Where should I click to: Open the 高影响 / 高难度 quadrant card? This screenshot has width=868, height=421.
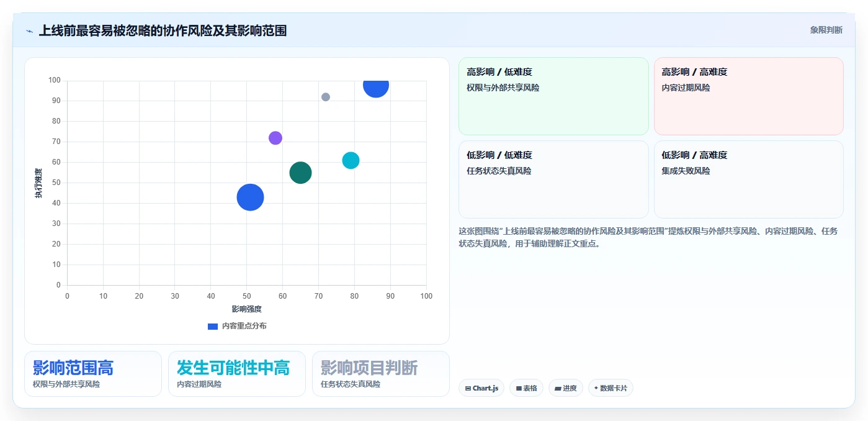click(x=749, y=96)
